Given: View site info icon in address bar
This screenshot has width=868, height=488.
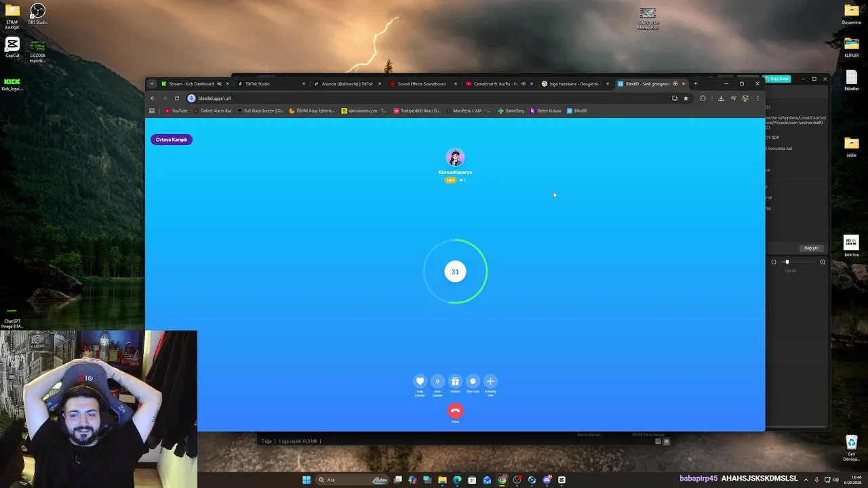Looking at the screenshot, I should (x=191, y=98).
